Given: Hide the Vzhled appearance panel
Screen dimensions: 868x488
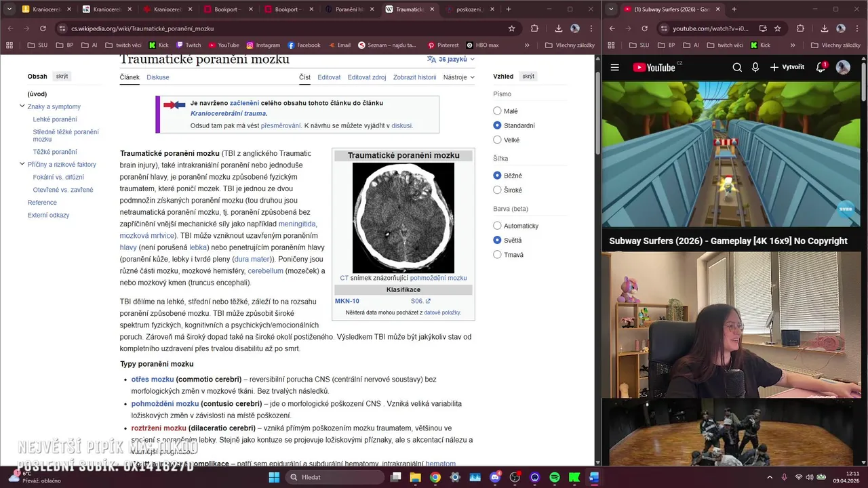Looking at the screenshot, I should coord(528,77).
